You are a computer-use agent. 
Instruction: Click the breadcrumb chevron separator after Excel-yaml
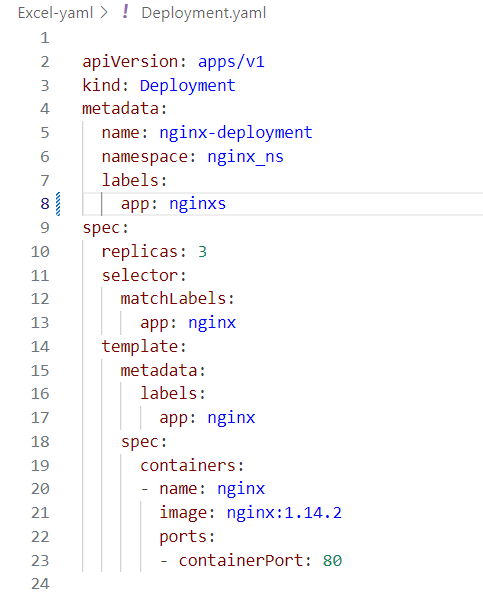[104, 13]
